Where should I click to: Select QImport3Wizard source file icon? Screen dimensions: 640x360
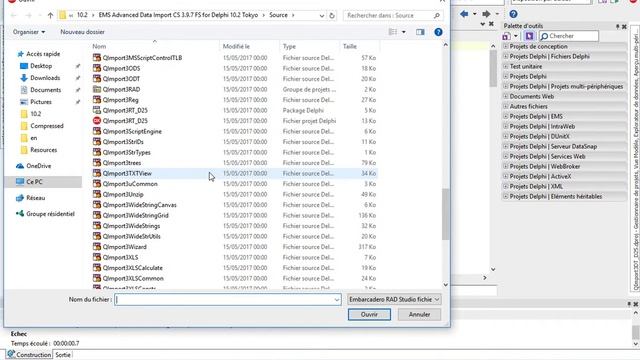97,247
